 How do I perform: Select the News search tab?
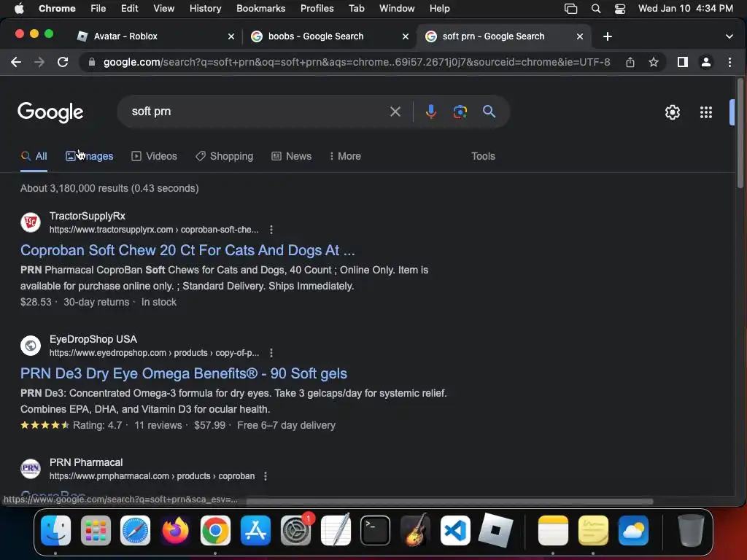tap(291, 156)
